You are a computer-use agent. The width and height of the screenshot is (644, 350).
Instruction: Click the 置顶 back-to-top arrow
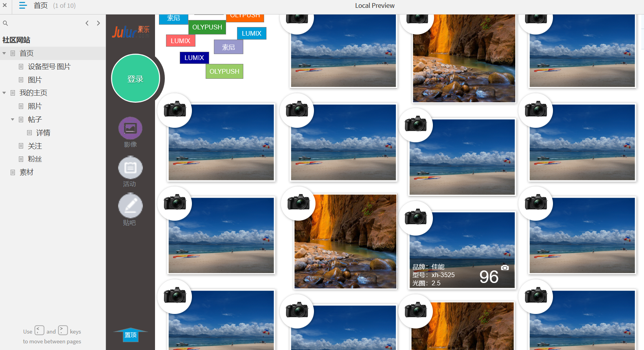click(x=131, y=335)
